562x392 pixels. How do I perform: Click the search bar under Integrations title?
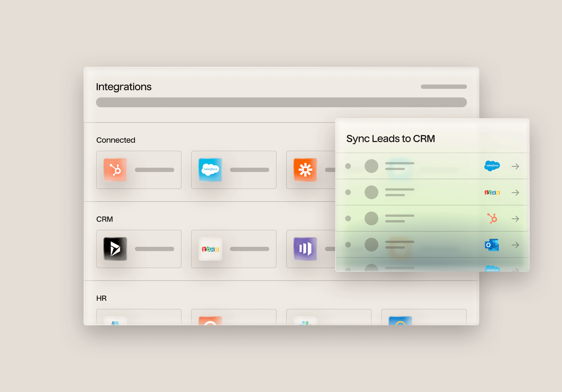[281, 102]
